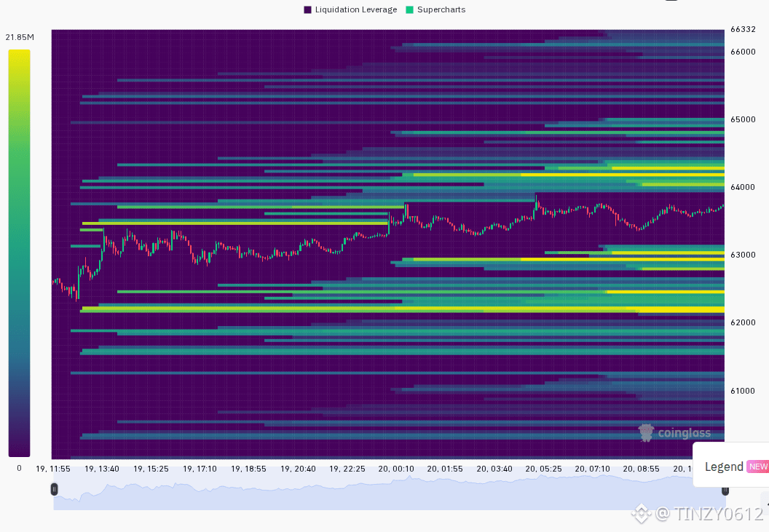
Task: Click the 20, 05:25 time label
Action: click(543, 469)
